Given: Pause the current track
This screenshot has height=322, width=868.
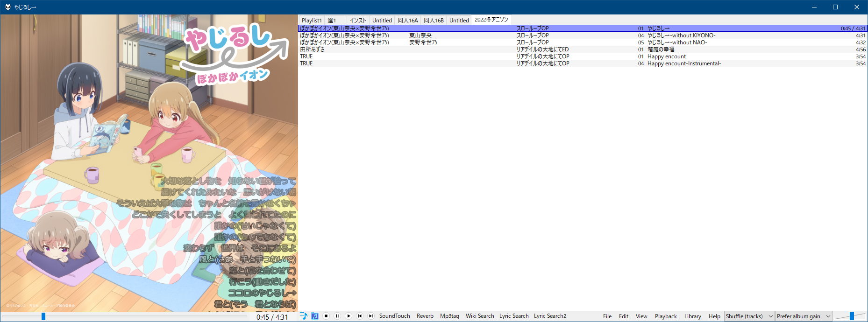Looking at the screenshot, I should point(337,316).
